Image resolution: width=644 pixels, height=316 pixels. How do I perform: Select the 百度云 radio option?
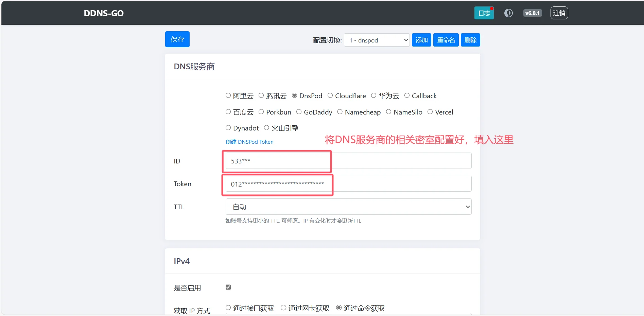click(228, 112)
